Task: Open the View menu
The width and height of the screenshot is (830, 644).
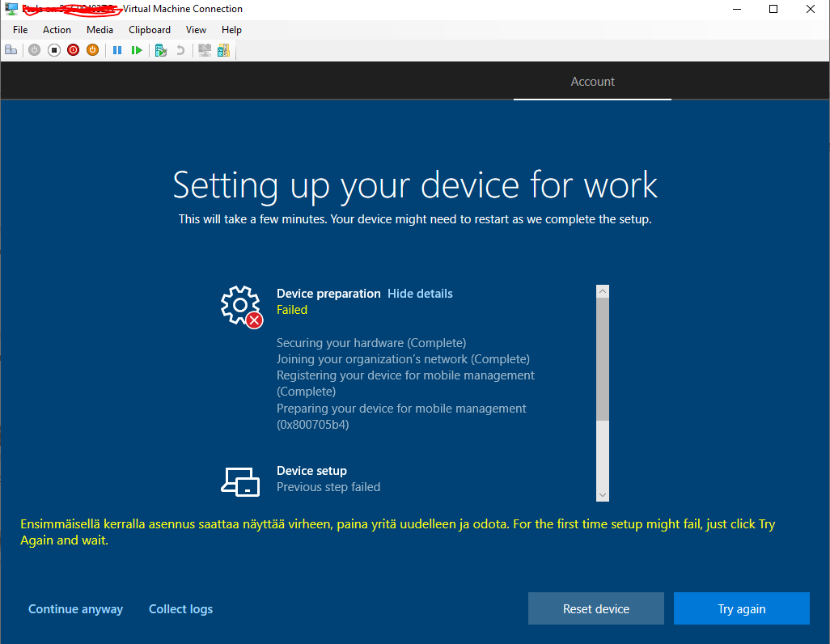Action: click(x=196, y=29)
